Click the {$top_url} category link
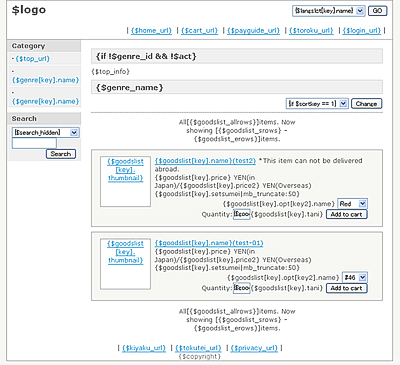 (x=32, y=59)
